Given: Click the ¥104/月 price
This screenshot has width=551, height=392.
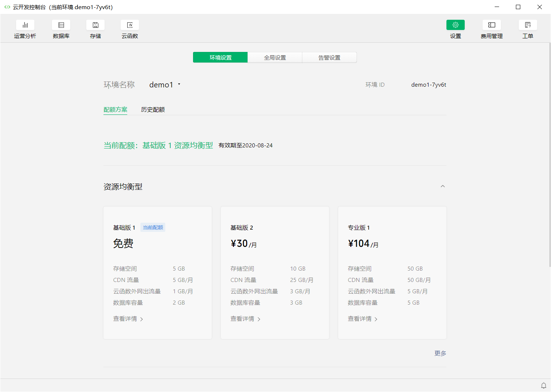Looking at the screenshot, I should coord(363,244).
